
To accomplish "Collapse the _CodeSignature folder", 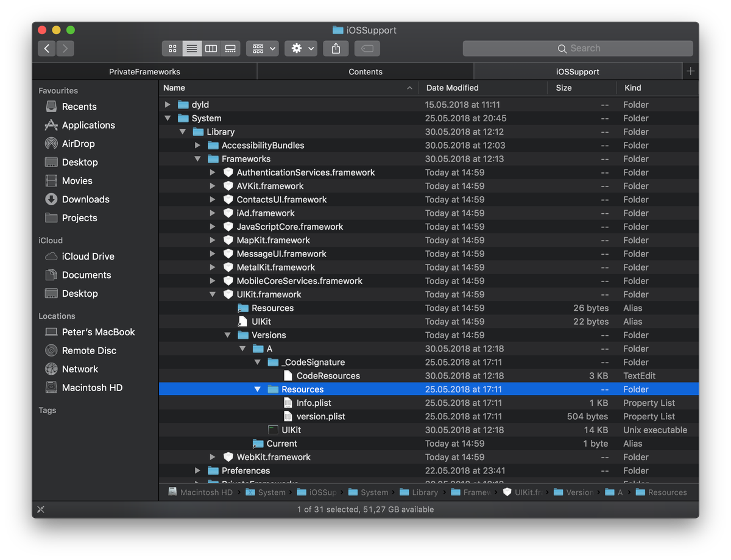I will coord(257,362).
